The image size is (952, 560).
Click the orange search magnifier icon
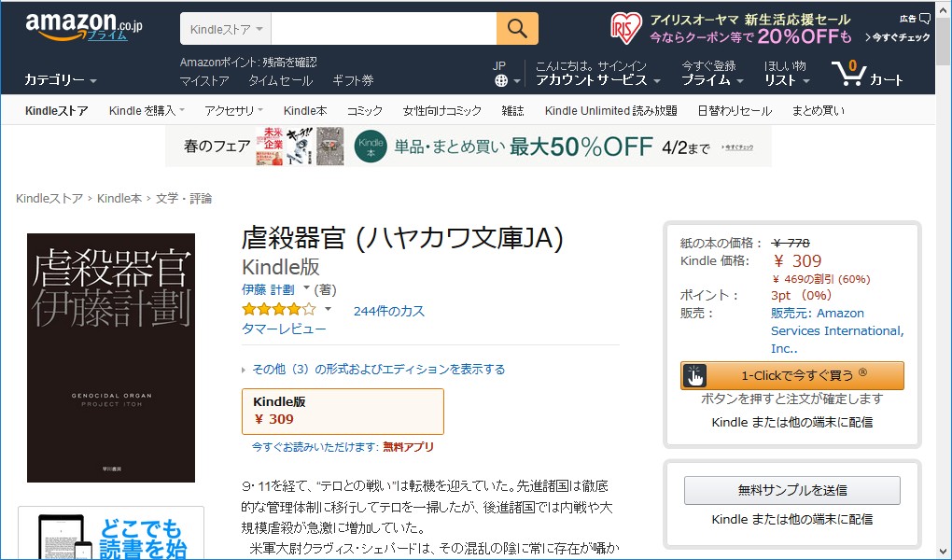click(x=517, y=28)
